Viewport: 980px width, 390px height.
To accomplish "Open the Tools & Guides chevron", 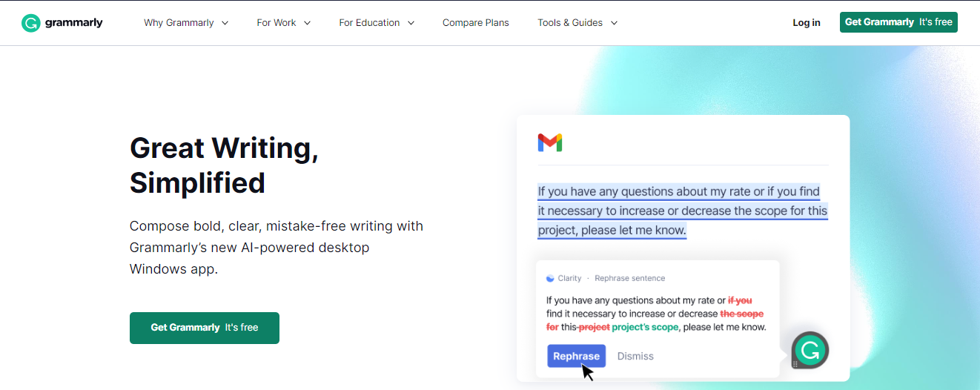I will pos(614,23).
